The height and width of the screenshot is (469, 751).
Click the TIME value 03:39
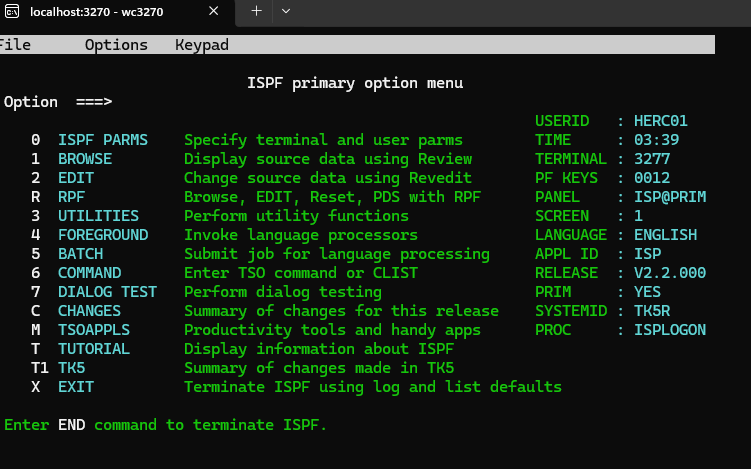[x=657, y=140]
